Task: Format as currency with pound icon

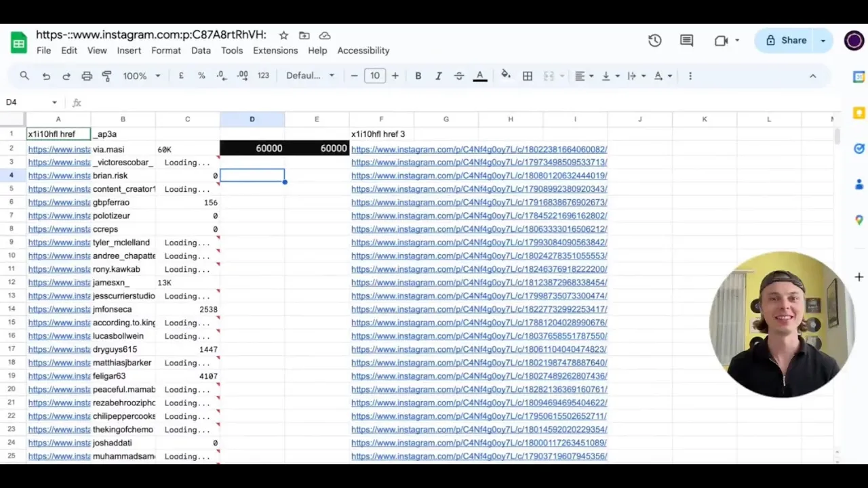Action: click(181, 76)
